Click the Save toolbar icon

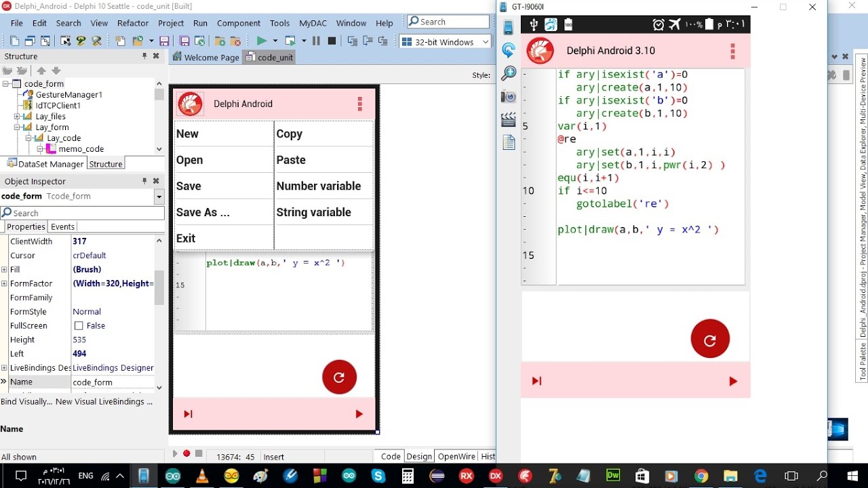pos(163,41)
